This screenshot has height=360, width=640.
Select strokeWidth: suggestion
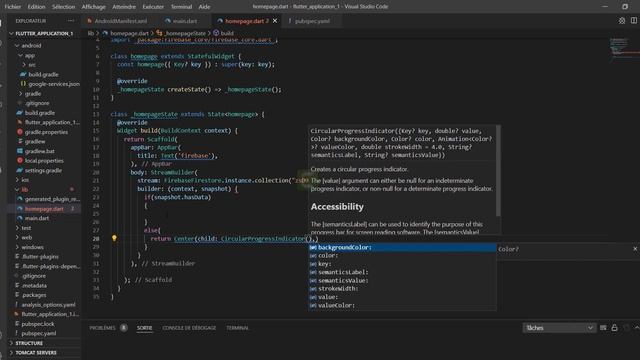click(402, 289)
